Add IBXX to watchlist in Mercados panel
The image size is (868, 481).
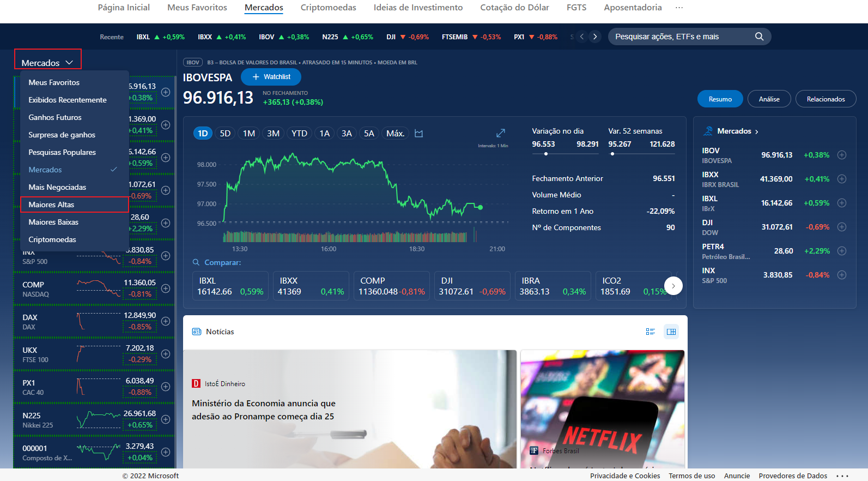pos(842,179)
